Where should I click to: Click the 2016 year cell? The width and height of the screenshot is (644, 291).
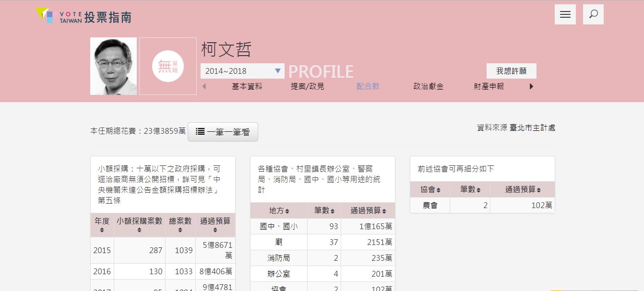click(x=102, y=271)
